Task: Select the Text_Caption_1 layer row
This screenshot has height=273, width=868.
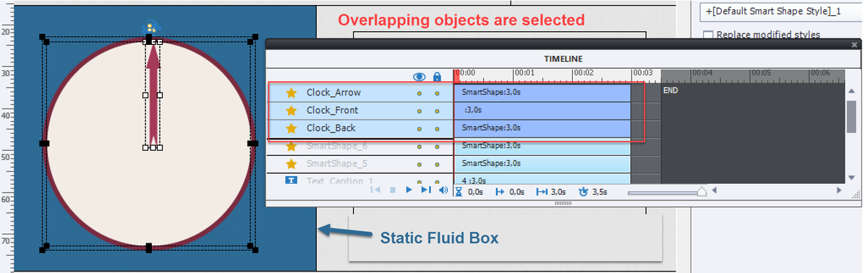Action: tap(360, 180)
